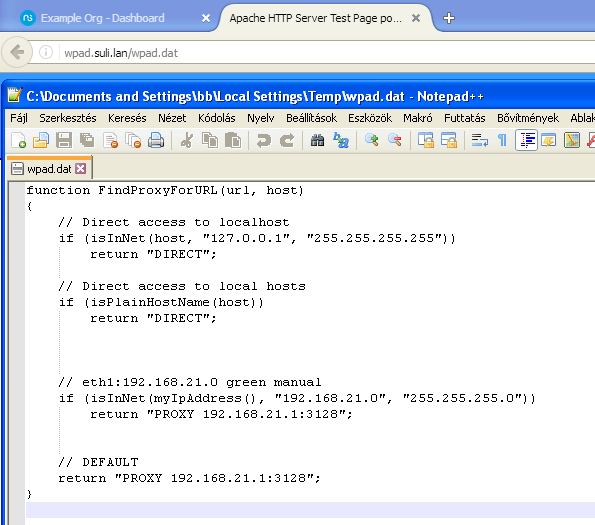The image size is (595, 525).
Task: Open Find with the binoculars icon
Action: [x=317, y=140]
